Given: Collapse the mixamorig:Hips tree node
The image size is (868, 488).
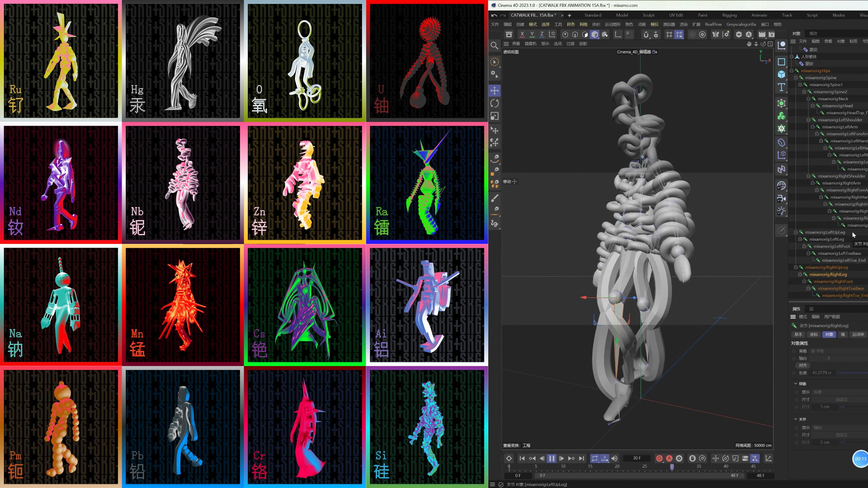Looking at the screenshot, I should 792,71.
